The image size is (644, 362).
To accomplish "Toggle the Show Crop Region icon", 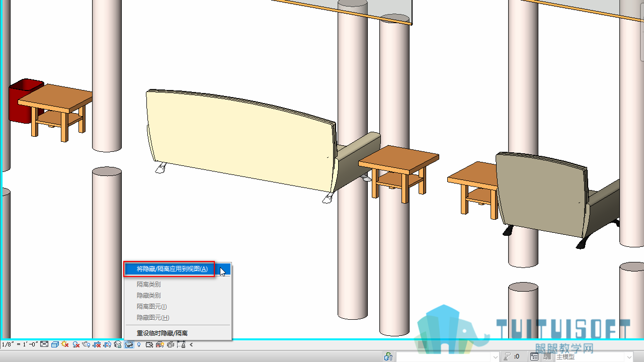I will click(x=107, y=344).
